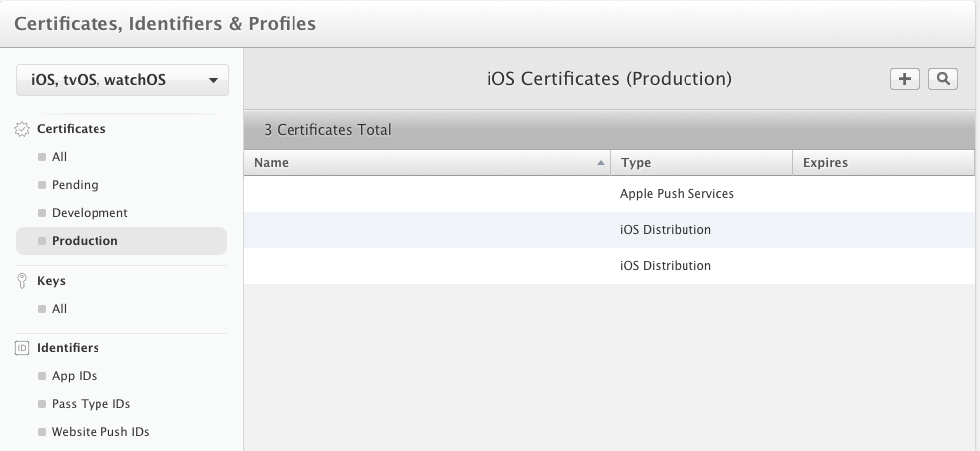Open All under Keys section
Screen dimensions: 980x451
coord(59,309)
